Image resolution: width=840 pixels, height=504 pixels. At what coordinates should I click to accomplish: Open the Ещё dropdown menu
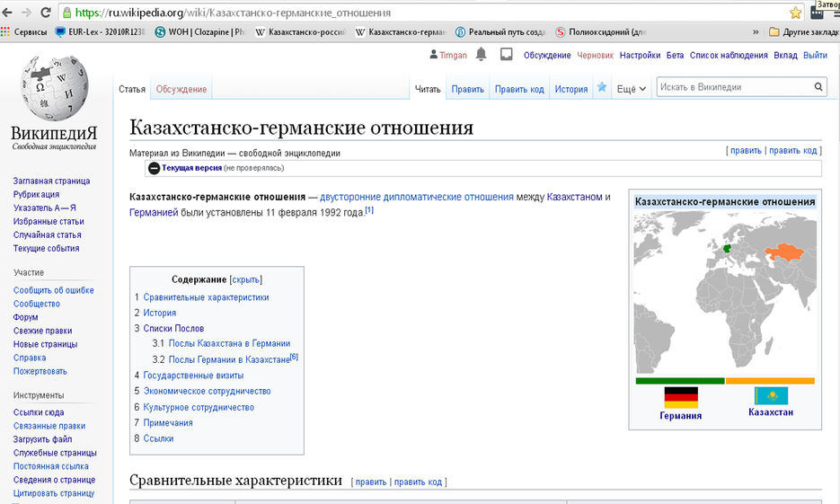631,89
